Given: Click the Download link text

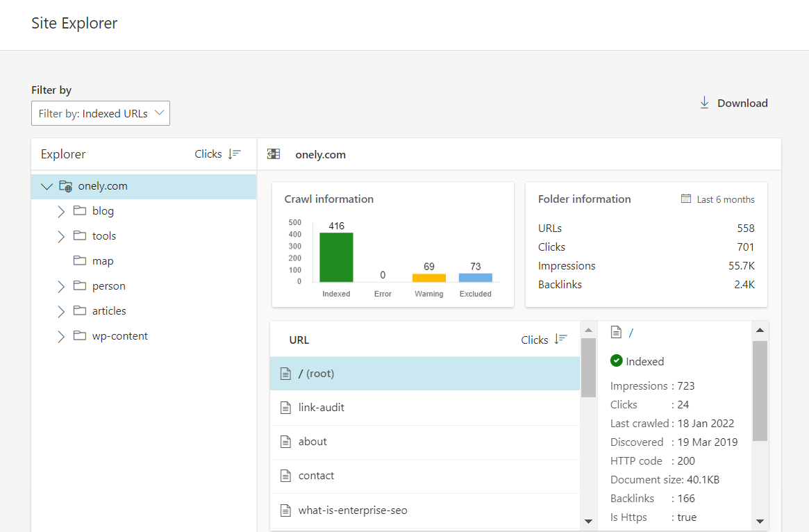Looking at the screenshot, I should [x=742, y=102].
